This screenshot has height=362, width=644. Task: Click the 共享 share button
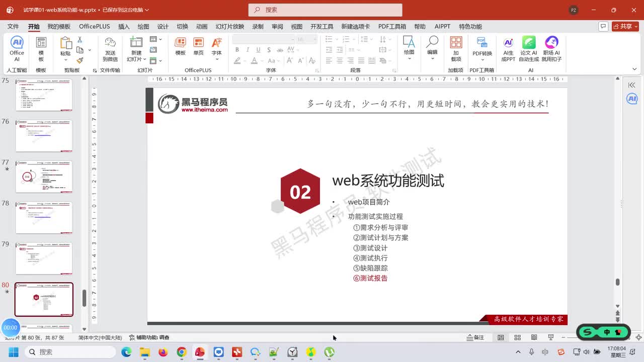point(625,26)
